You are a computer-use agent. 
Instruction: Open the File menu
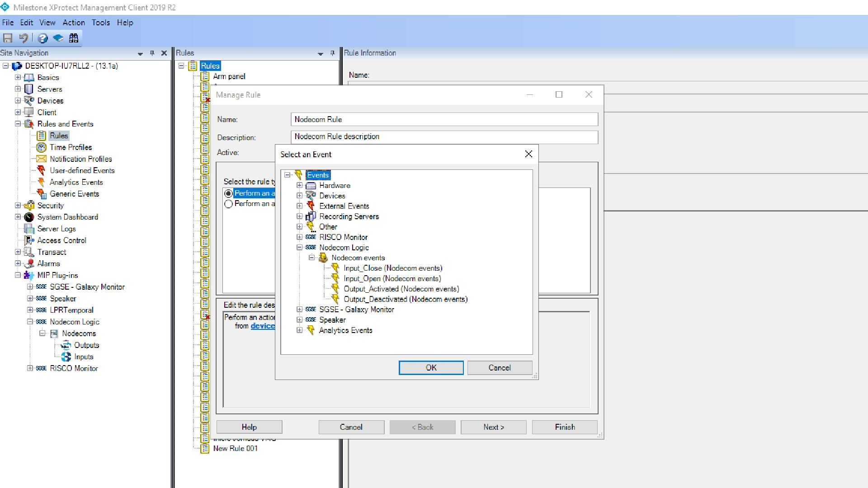point(8,23)
